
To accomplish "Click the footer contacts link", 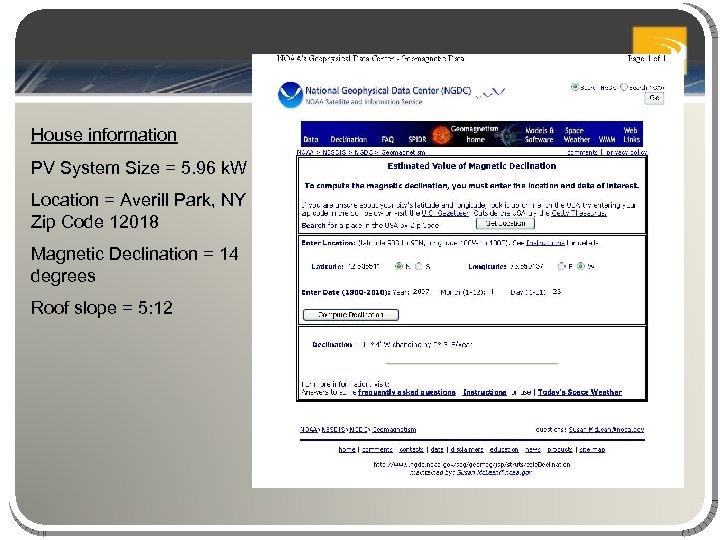I will point(411,450).
